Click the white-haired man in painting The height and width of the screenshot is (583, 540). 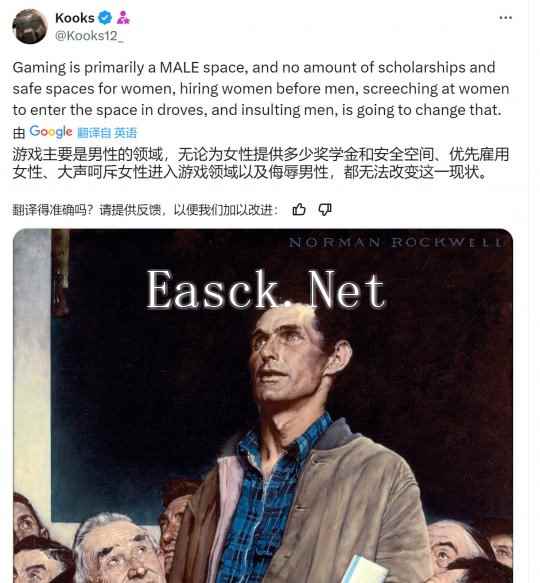coord(117,548)
